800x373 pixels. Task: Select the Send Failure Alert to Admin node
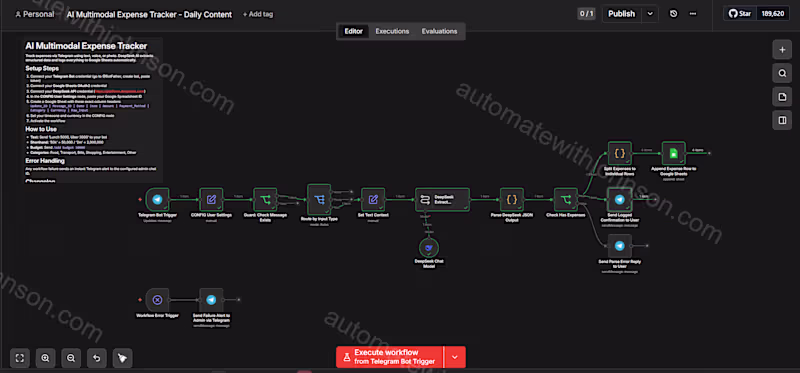[x=211, y=300]
